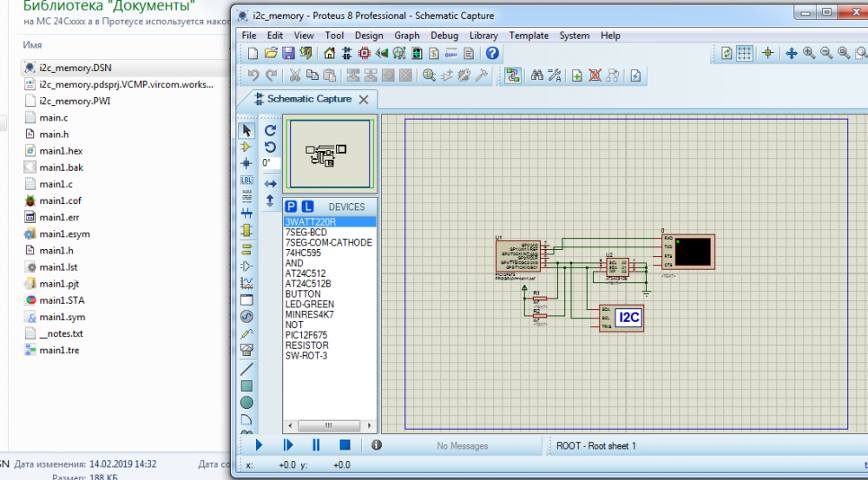Close the Schematic Capture tab
Image resolution: width=868 pixels, height=480 pixels.
click(x=364, y=100)
